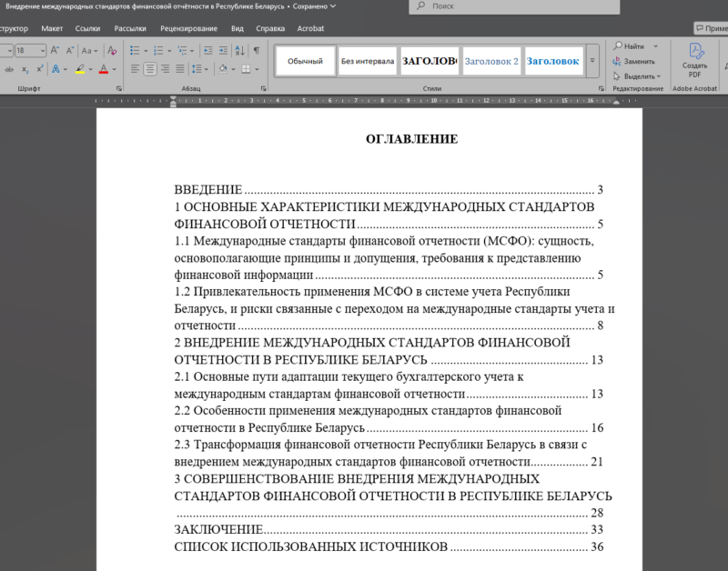
Task: Open the Styles (Стили) pane launcher
Action: (601, 88)
